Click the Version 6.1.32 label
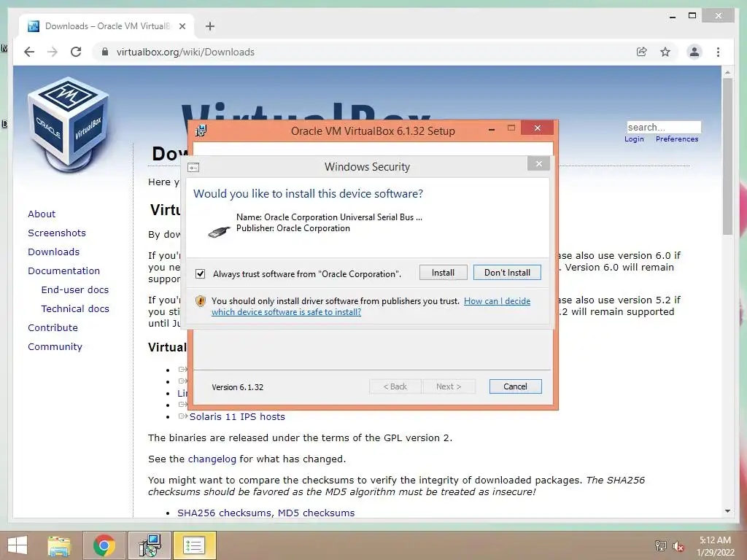 pos(237,387)
